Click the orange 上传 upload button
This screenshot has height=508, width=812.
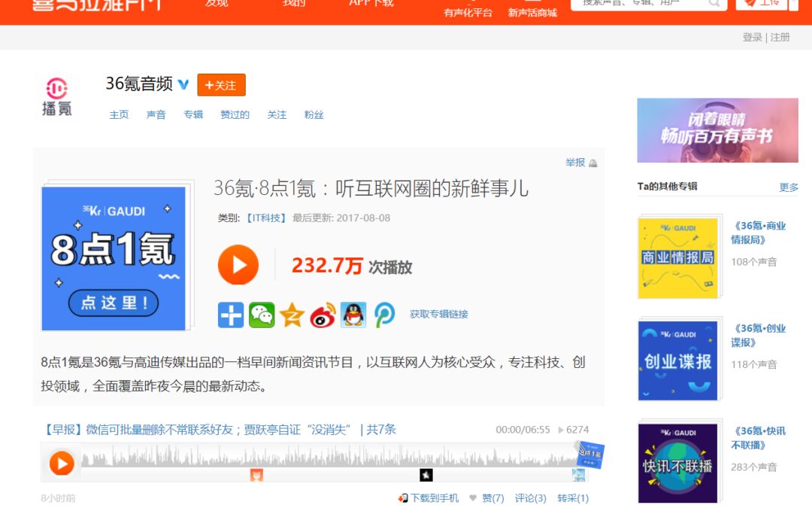pos(762,3)
